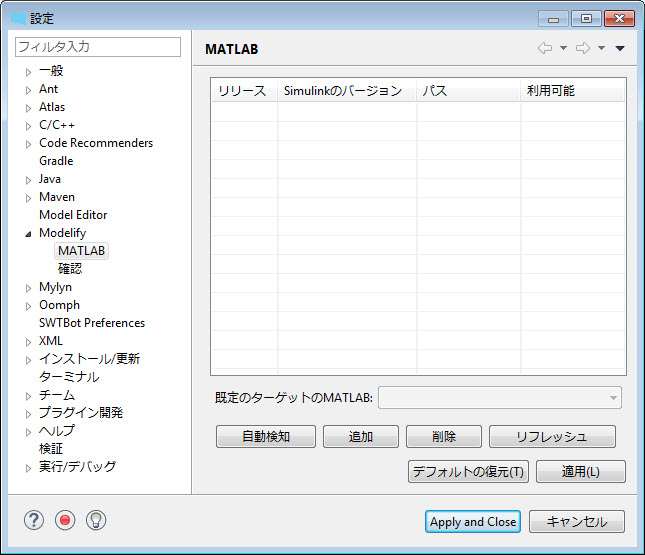
Task: Select the MATLAB tree item
Action: click(x=81, y=251)
